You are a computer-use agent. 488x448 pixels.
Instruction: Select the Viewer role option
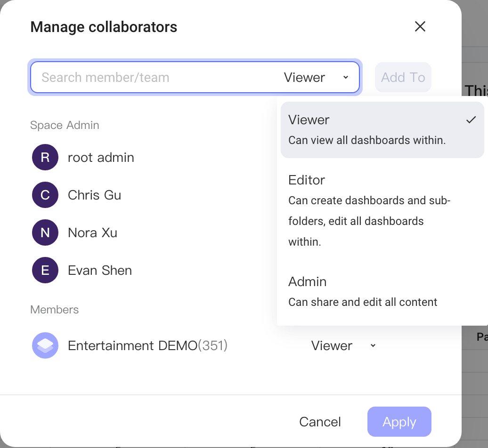[382, 130]
